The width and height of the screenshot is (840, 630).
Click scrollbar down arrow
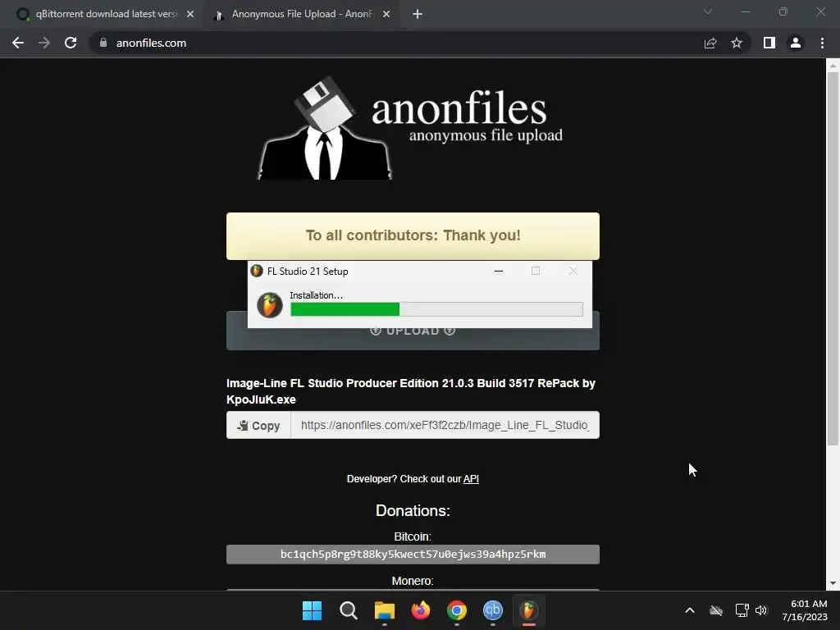(x=833, y=583)
